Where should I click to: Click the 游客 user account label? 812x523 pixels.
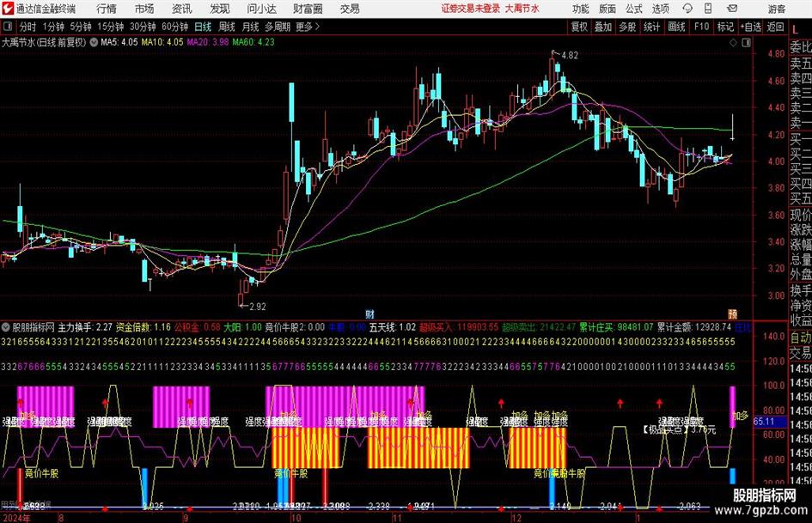tap(777, 9)
